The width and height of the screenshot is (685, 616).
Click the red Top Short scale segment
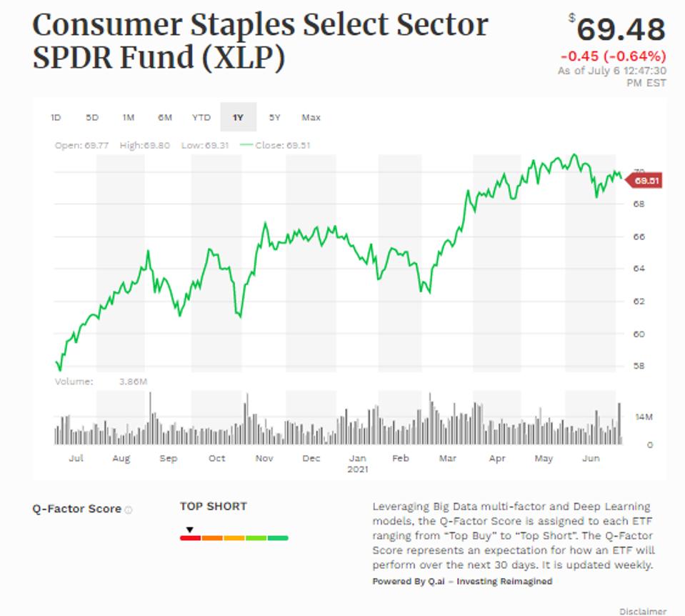pos(189,537)
